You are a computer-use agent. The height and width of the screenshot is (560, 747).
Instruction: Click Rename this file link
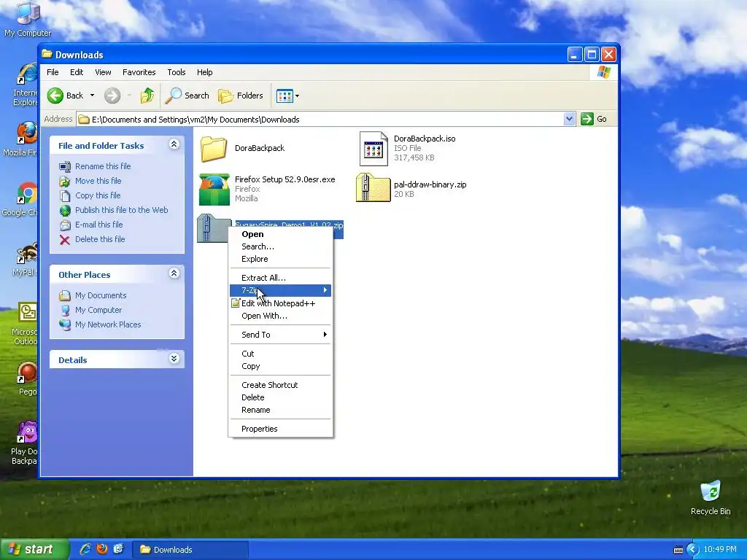(x=103, y=166)
